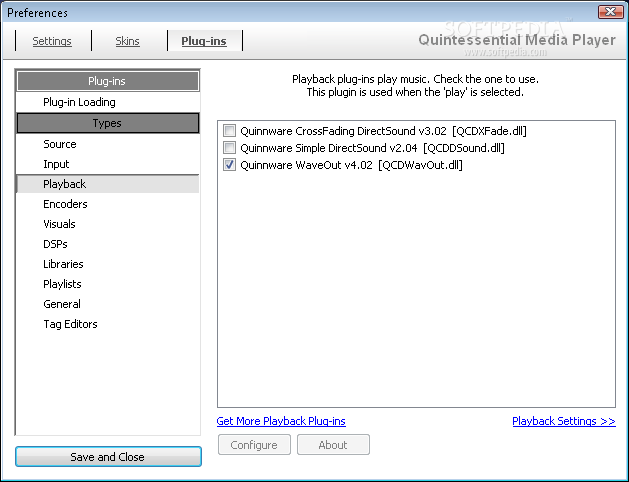Click Save and Close button
The height and width of the screenshot is (482, 629).
point(108,457)
